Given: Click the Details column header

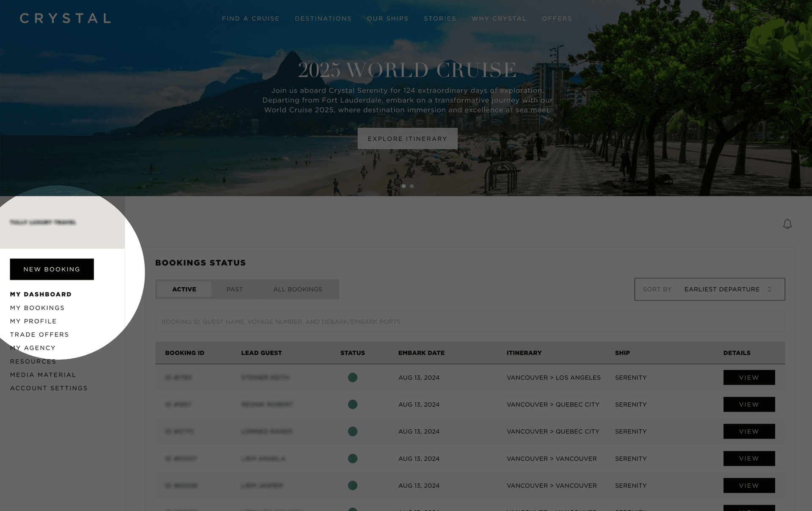Looking at the screenshot, I should click(x=737, y=353).
